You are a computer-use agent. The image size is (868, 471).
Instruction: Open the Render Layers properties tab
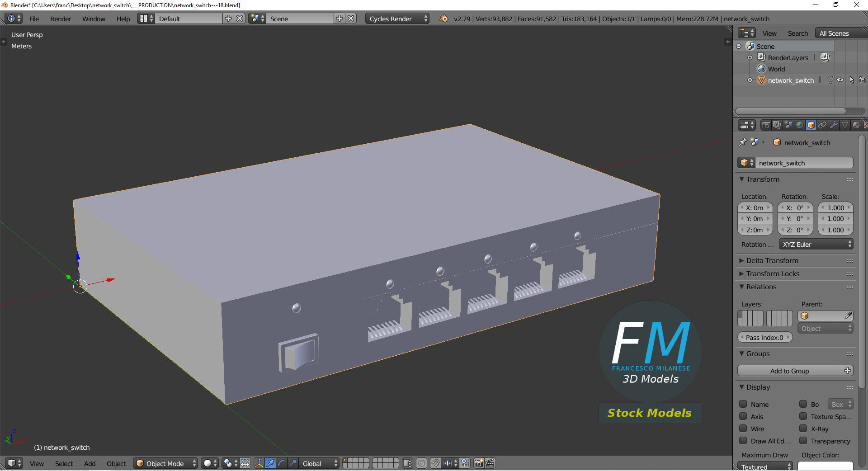coord(777,125)
